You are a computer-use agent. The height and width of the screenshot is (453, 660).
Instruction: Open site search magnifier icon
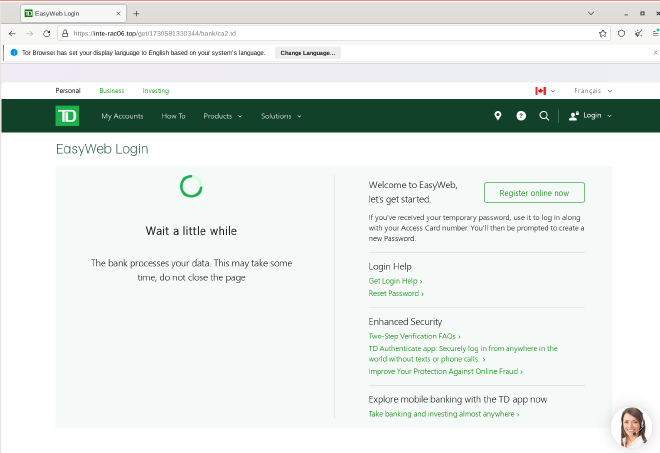544,116
